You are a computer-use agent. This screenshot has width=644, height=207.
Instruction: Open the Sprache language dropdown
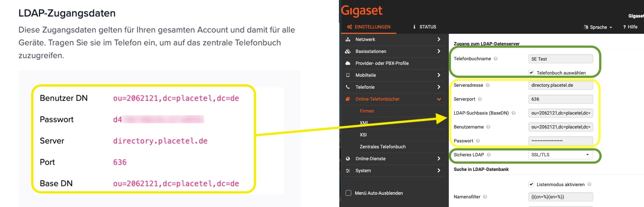point(598,27)
